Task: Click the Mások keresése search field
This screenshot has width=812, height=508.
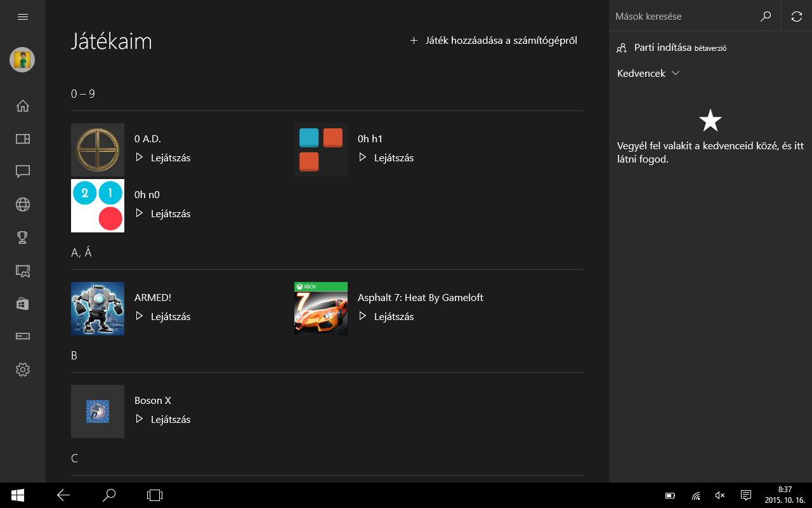Action: point(686,17)
